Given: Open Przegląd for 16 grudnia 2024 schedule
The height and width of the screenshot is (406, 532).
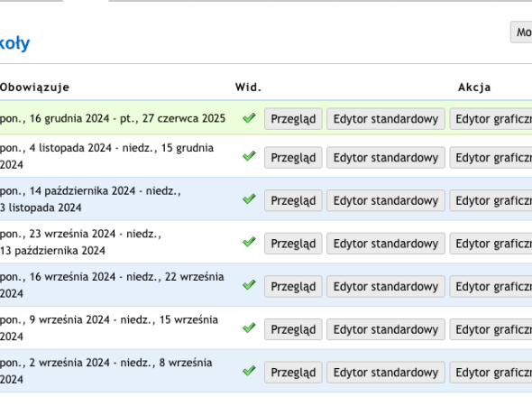Looking at the screenshot, I should coord(293,119).
